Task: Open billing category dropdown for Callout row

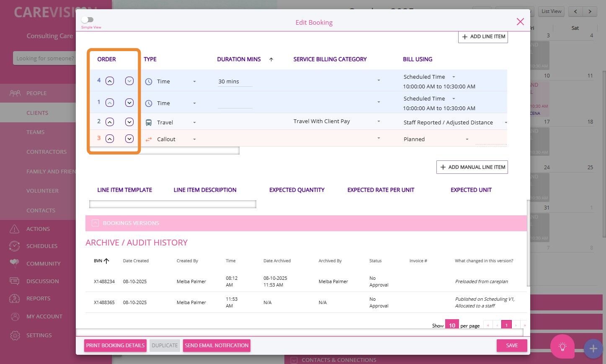Action: pos(379,138)
